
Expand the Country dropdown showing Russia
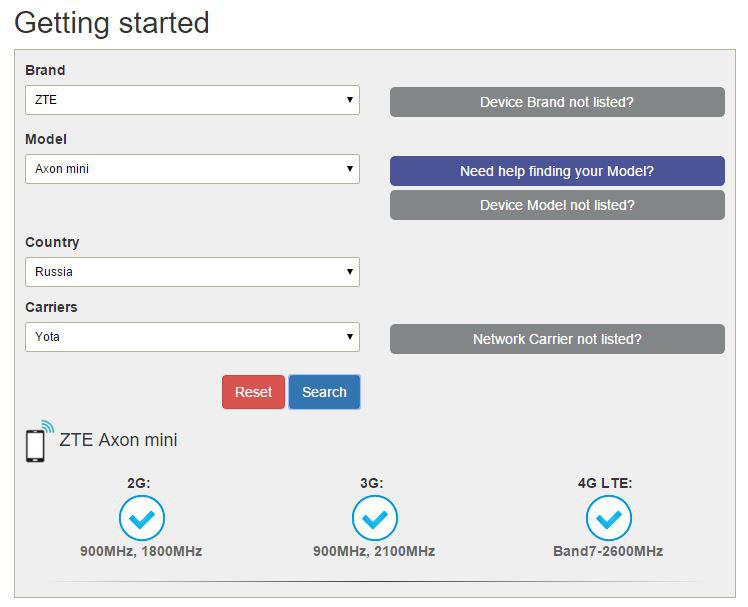click(192, 272)
